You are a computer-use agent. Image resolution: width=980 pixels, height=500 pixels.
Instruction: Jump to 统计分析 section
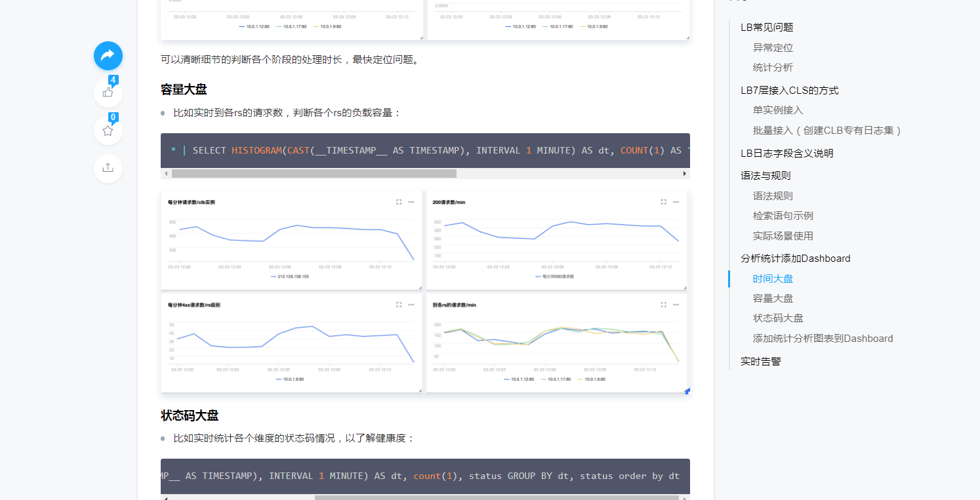click(x=773, y=68)
